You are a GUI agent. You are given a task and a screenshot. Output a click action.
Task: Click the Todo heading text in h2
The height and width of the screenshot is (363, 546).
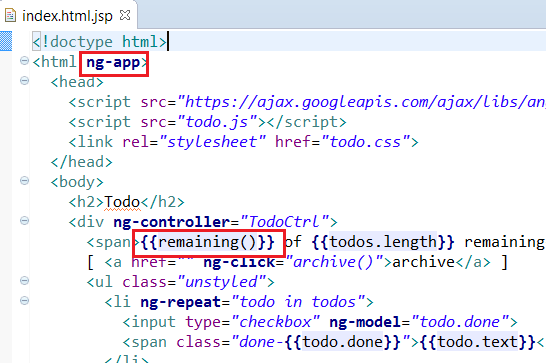pyautogui.click(x=122, y=202)
